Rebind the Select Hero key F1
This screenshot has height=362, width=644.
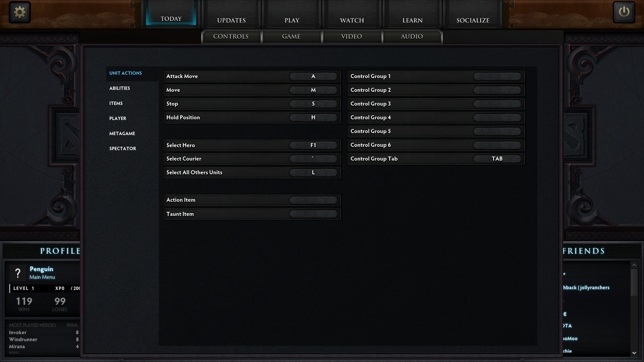(313, 145)
